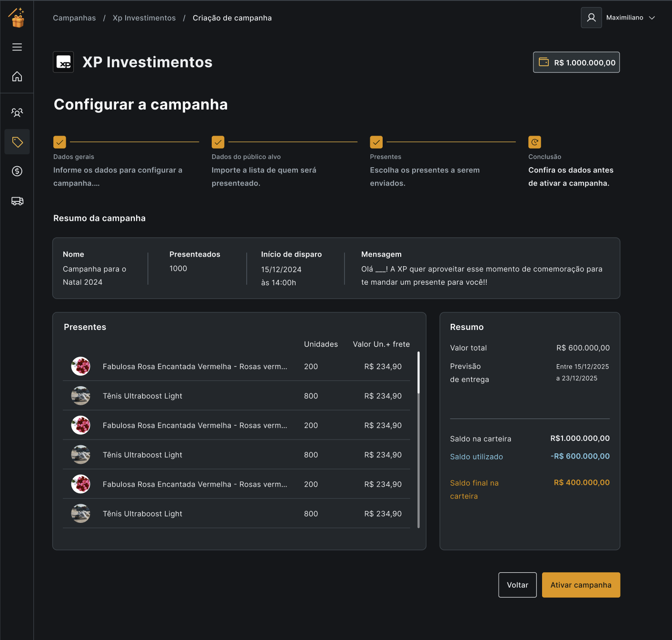Open the delivery truck icon in sidebar
This screenshot has width=672, height=640.
click(x=17, y=201)
